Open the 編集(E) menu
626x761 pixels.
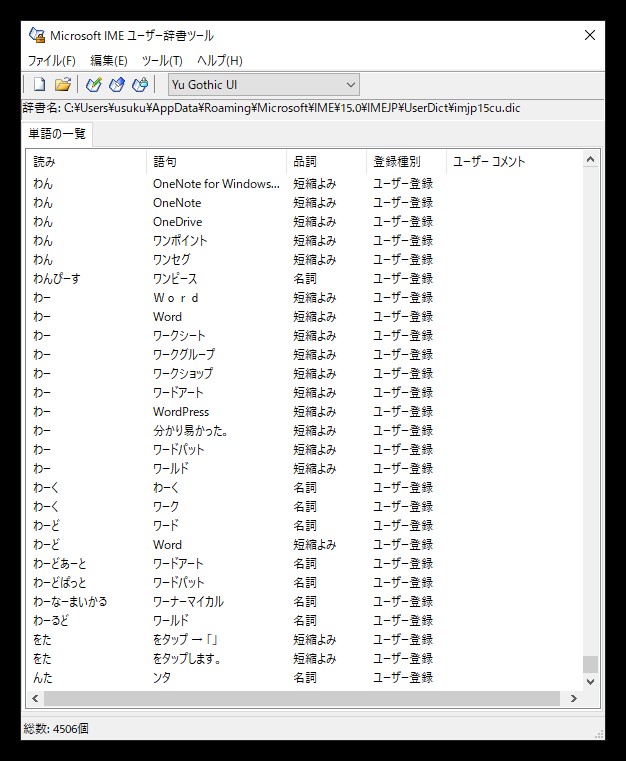pyautogui.click(x=108, y=61)
